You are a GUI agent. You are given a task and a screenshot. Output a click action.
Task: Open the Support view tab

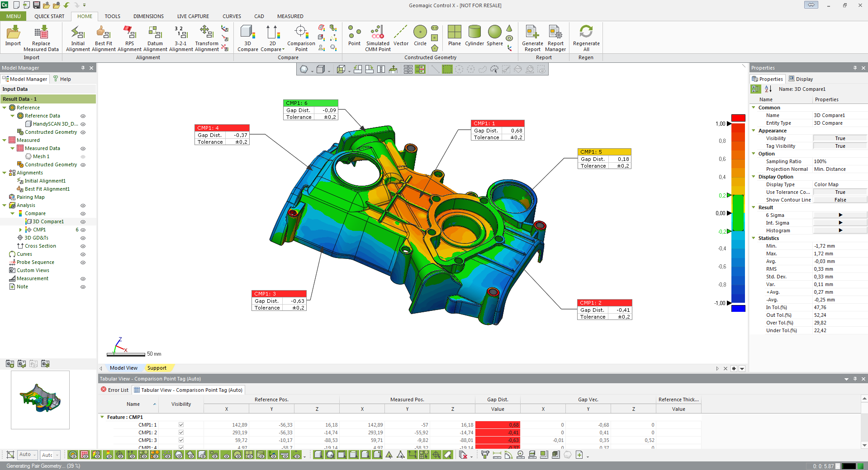pyautogui.click(x=157, y=368)
